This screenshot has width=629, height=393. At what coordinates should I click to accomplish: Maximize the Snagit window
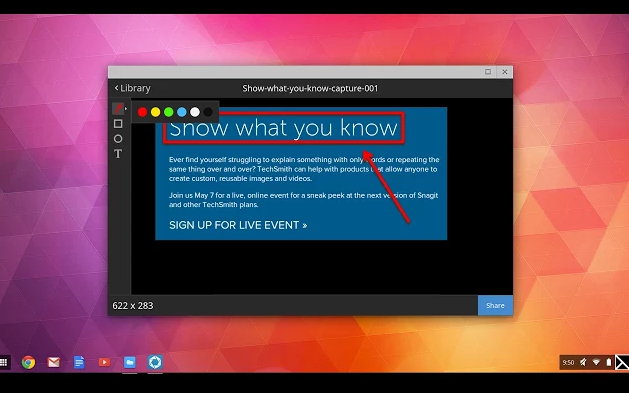(488, 72)
